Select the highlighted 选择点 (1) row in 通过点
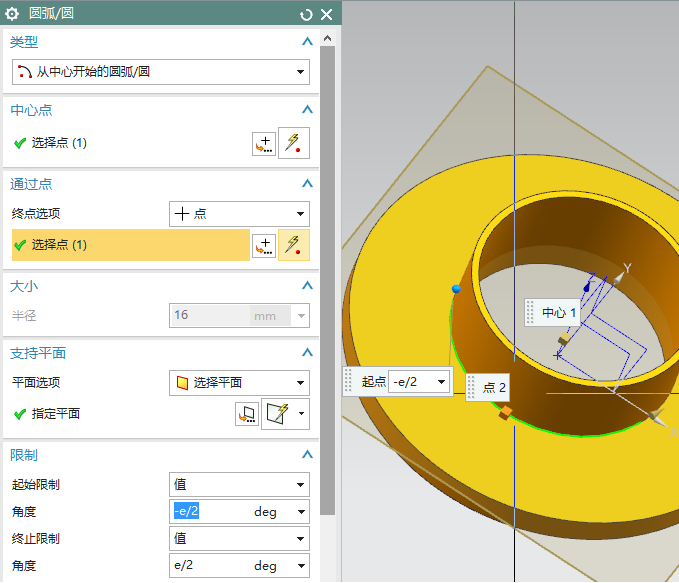Viewport: 679px width, 583px height. [130, 245]
